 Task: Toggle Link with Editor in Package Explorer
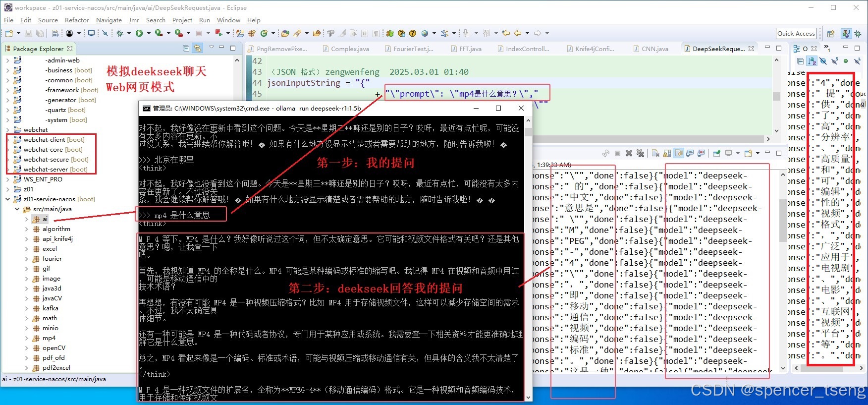198,48
